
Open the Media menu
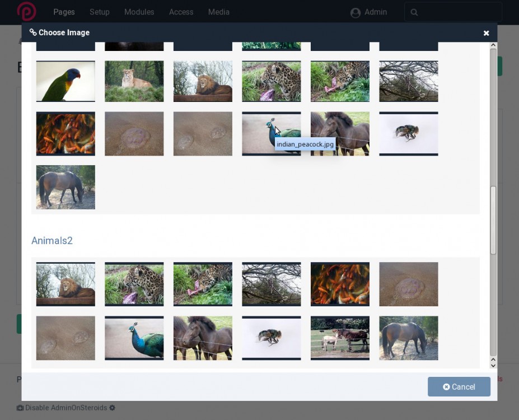[x=218, y=12]
